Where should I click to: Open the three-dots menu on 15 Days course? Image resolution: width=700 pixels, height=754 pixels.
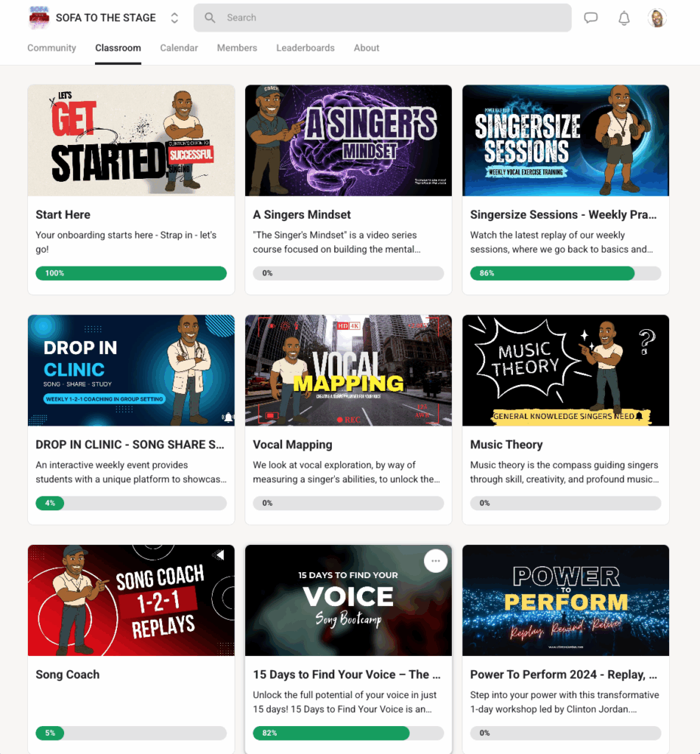pos(436,560)
